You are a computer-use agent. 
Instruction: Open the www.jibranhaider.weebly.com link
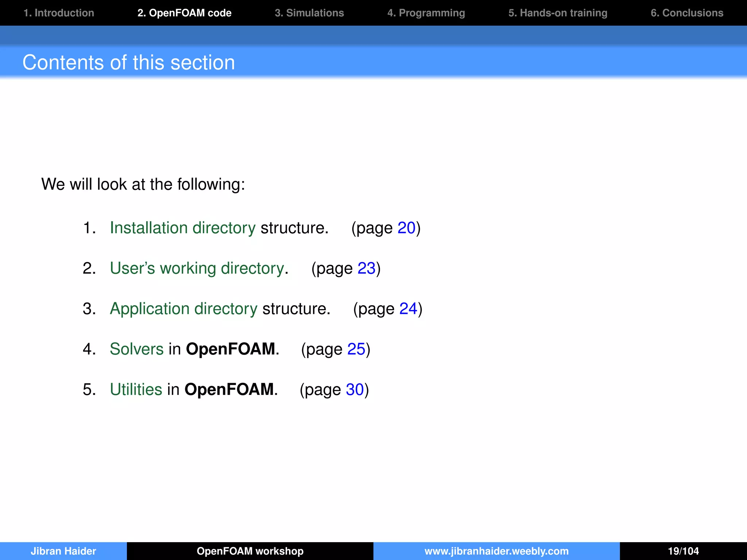click(x=496, y=551)
